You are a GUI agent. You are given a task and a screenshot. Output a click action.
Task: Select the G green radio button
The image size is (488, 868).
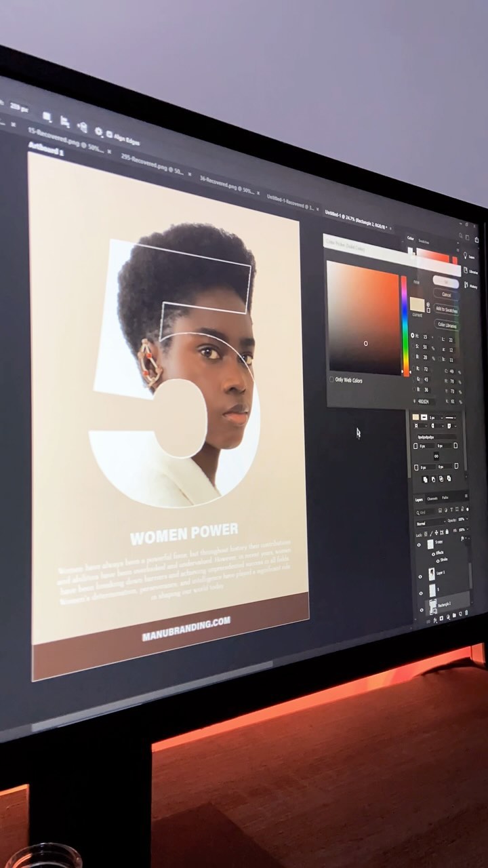pos(414,378)
